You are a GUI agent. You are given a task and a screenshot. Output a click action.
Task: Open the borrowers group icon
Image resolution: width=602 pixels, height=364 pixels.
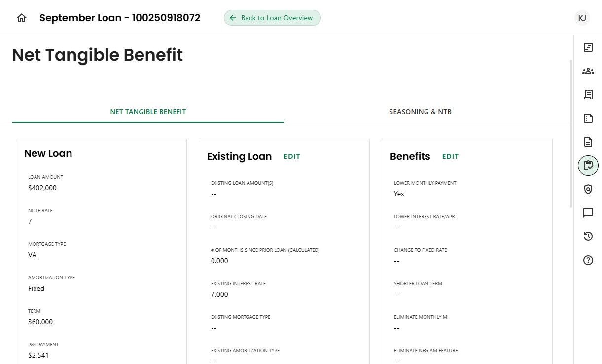pos(588,71)
